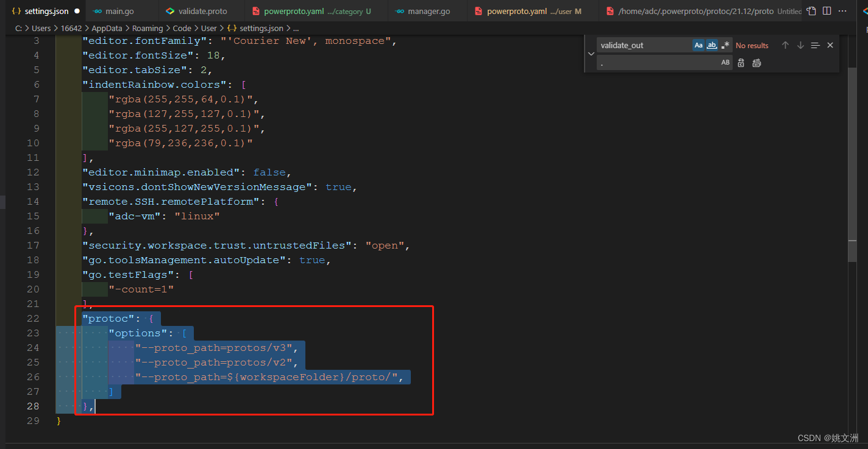
Task: Enable regular expression search mode
Action: click(725, 44)
